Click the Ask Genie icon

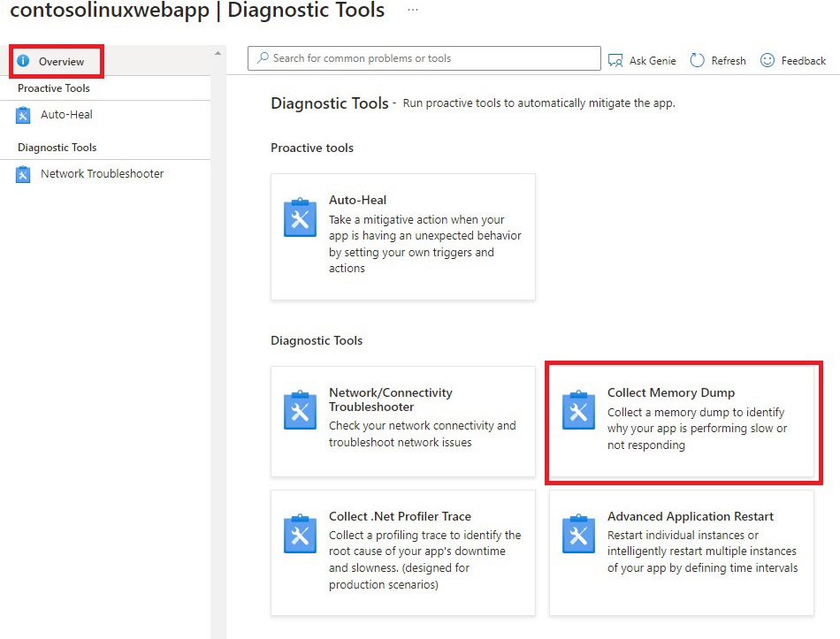pos(615,60)
